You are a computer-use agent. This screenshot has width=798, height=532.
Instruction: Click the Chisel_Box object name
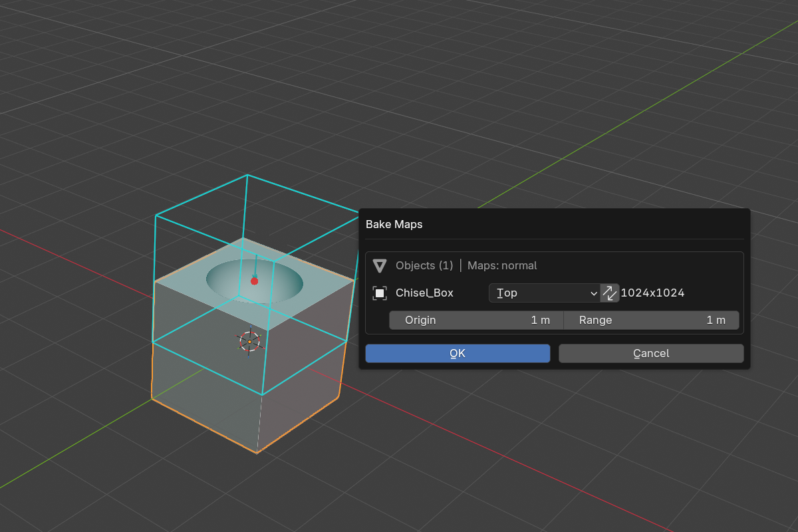click(x=424, y=293)
